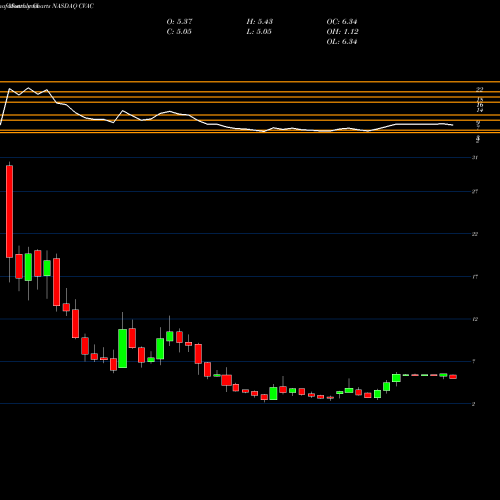Click the 14 label in the upper line panel
The image size is (500, 500).
point(480,110)
